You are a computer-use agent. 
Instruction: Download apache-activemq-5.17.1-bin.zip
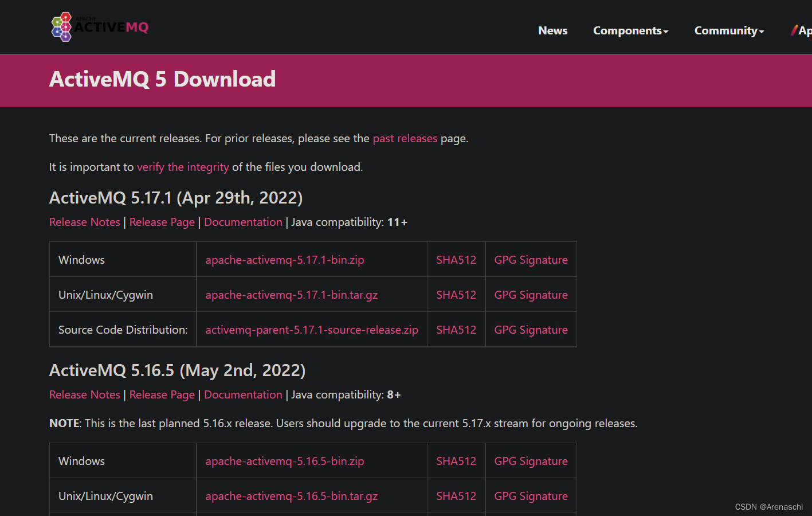(285, 260)
